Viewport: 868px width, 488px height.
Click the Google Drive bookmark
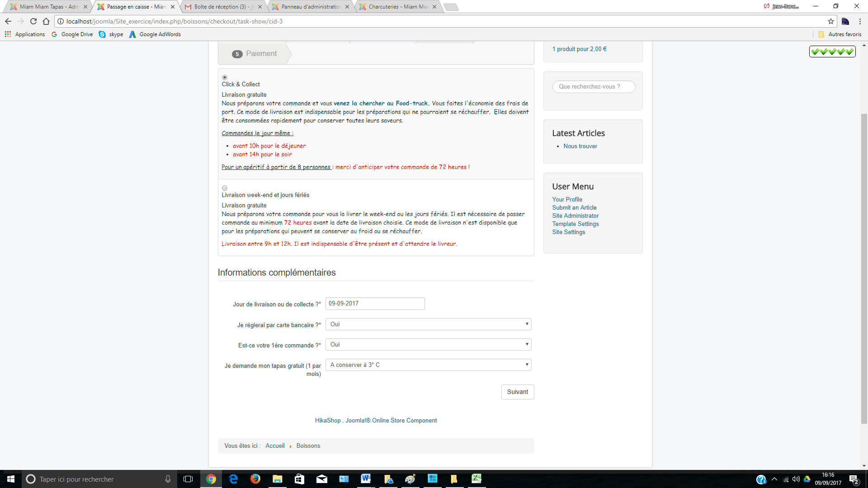click(72, 34)
